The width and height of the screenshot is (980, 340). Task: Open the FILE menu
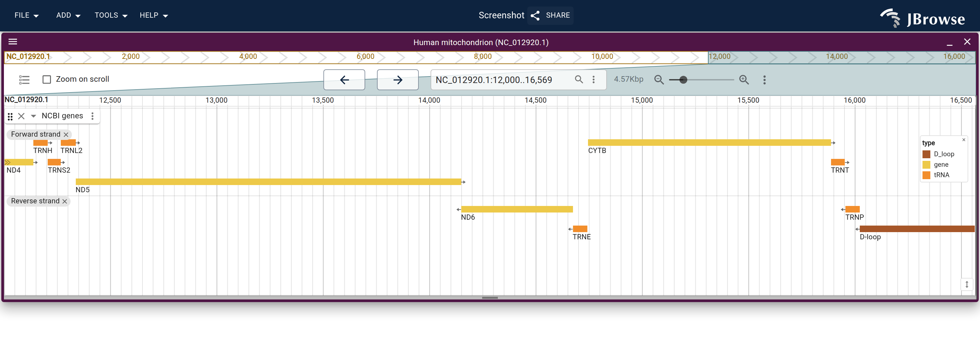point(26,15)
